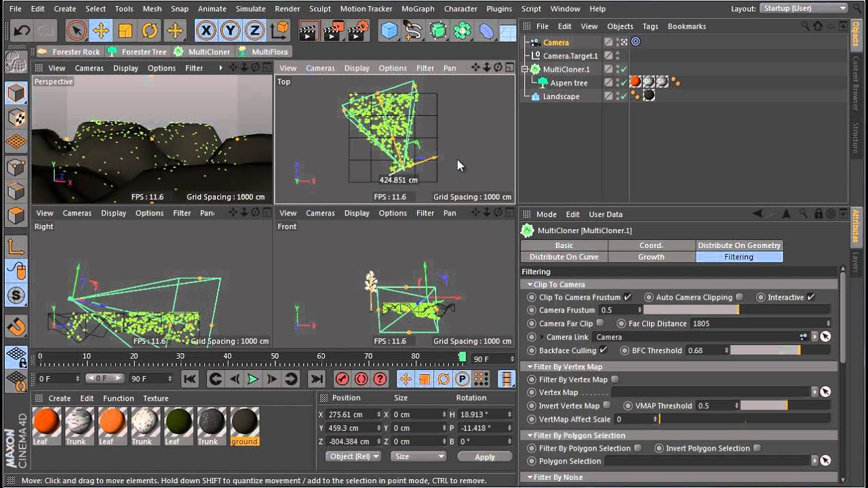
Task: Open the Content Browser side tab
Action: click(x=855, y=84)
